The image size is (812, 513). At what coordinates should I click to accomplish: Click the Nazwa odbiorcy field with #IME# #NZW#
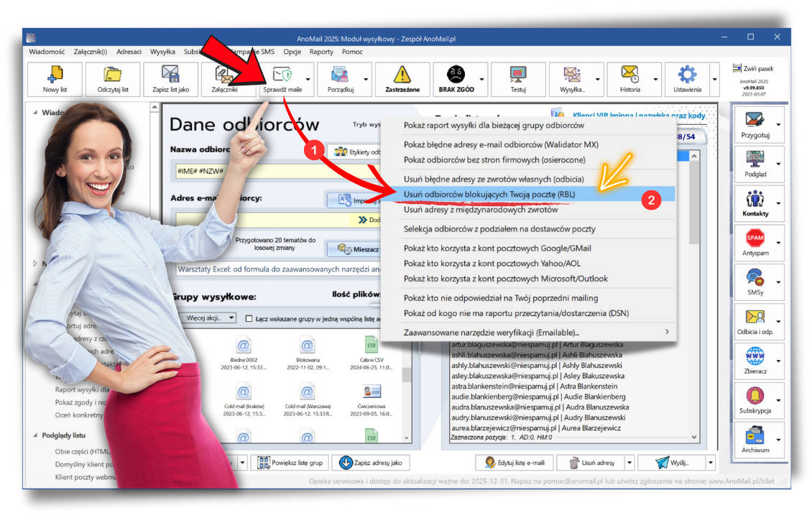[x=279, y=171]
